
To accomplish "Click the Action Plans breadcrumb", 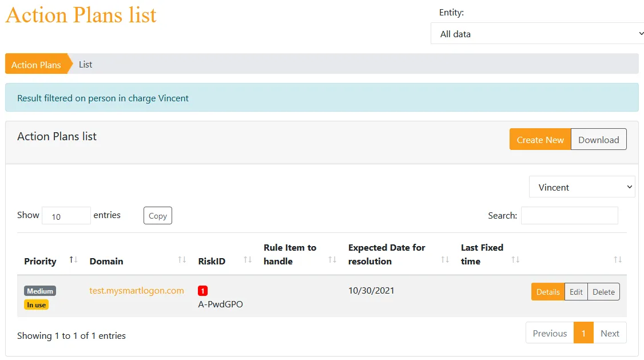I will point(36,65).
